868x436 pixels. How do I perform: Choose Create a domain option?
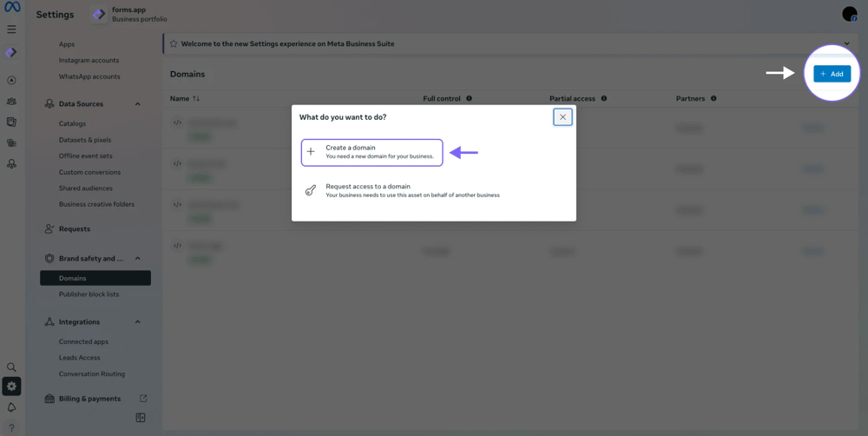pos(372,152)
